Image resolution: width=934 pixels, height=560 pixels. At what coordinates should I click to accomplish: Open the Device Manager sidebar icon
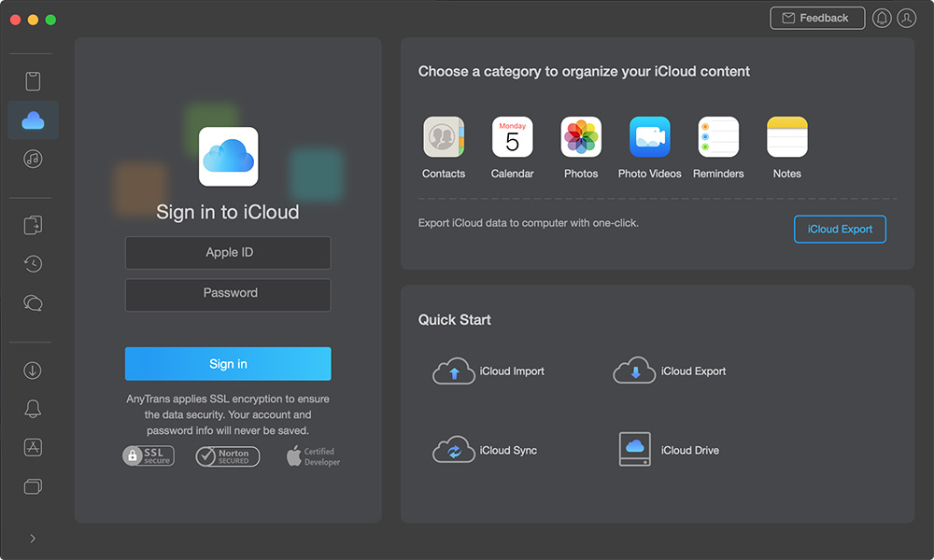click(x=33, y=81)
